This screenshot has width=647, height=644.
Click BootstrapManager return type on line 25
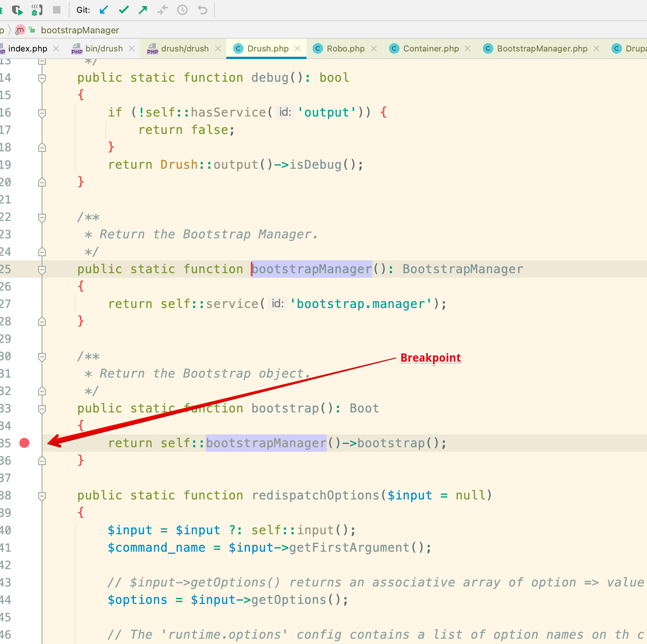pos(463,269)
